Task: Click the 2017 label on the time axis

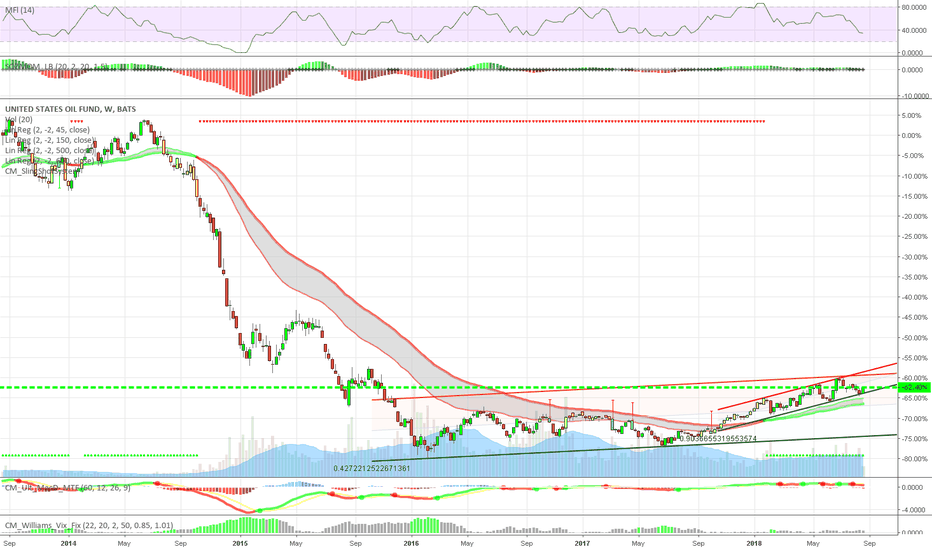Action: point(582,543)
